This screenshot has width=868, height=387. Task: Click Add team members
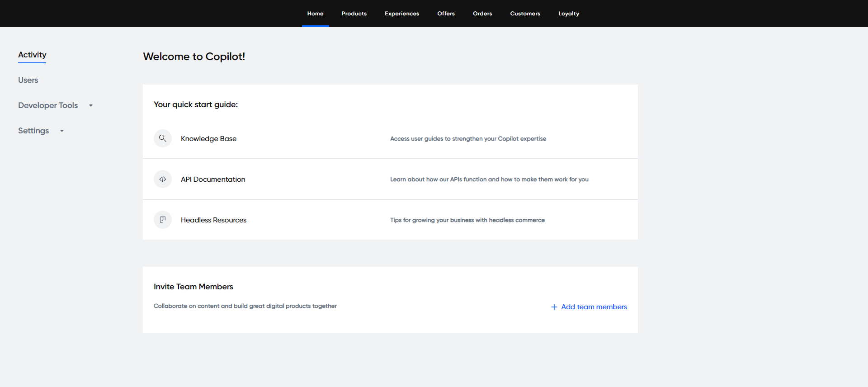pos(594,307)
